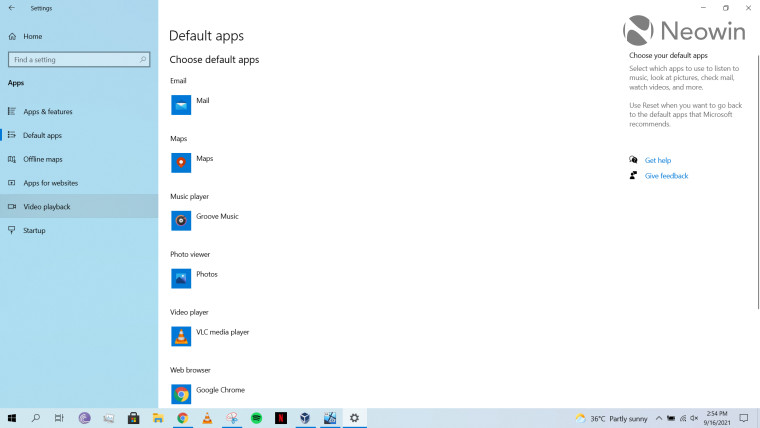
Task: Show hidden system tray icons
Action: [659, 418]
